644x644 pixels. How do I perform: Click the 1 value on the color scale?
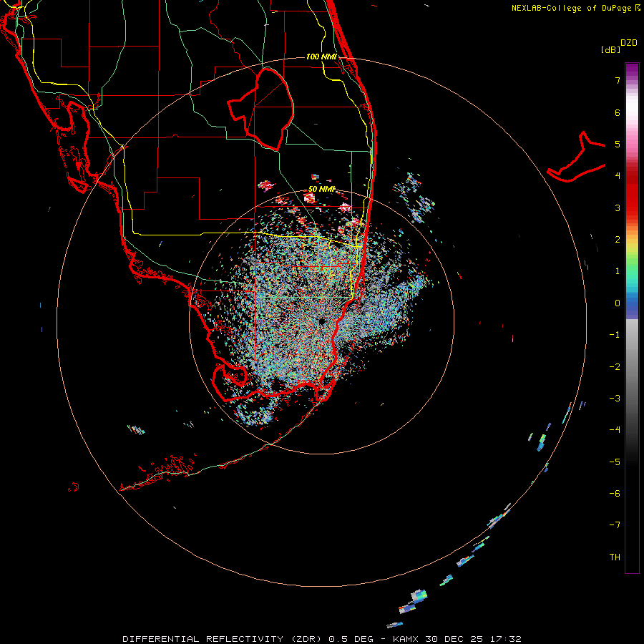pyautogui.click(x=618, y=271)
